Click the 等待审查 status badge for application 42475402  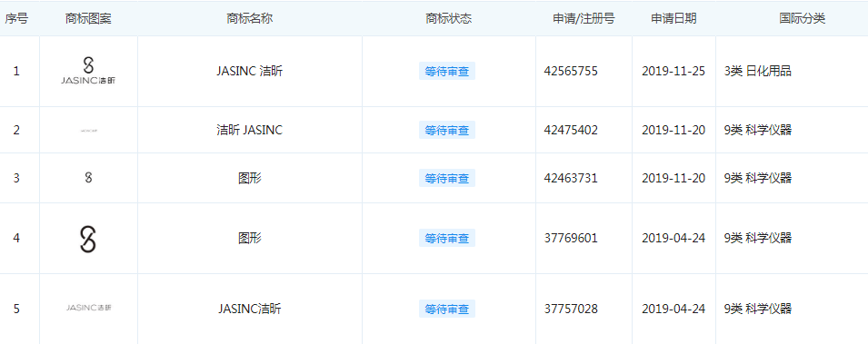[447, 131]
